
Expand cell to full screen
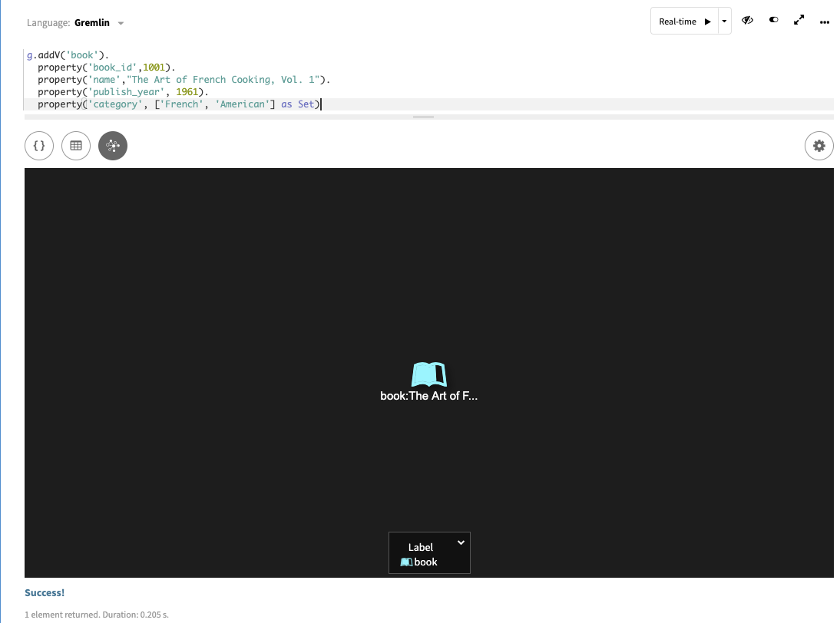pos(799,21)
